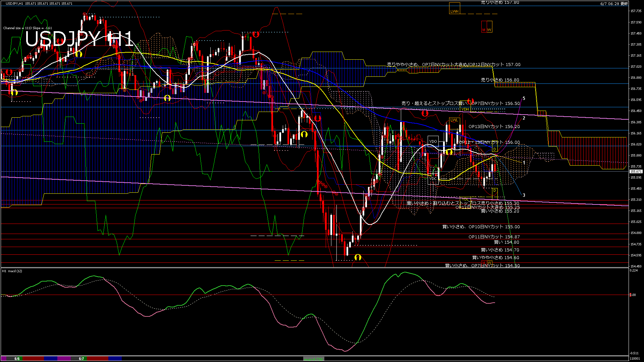Click the MACD scale value -0.511
Viewport: 644px width, 362px height.
click(x=635, y=353)
